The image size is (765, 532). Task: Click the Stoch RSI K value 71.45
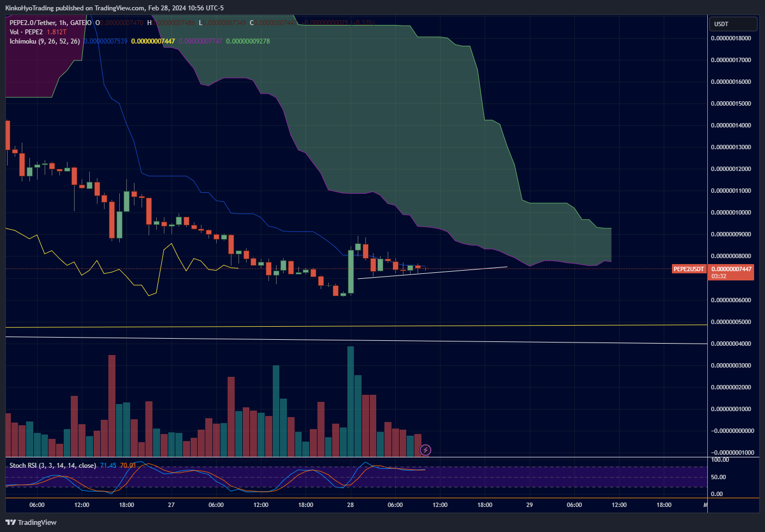coord(108,466)
